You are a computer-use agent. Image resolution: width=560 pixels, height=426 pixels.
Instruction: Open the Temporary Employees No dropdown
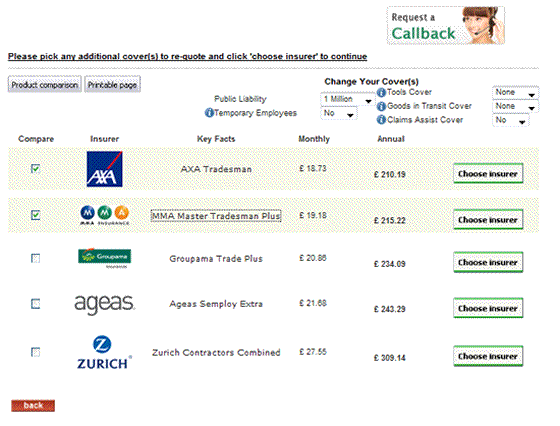point(339,114)
